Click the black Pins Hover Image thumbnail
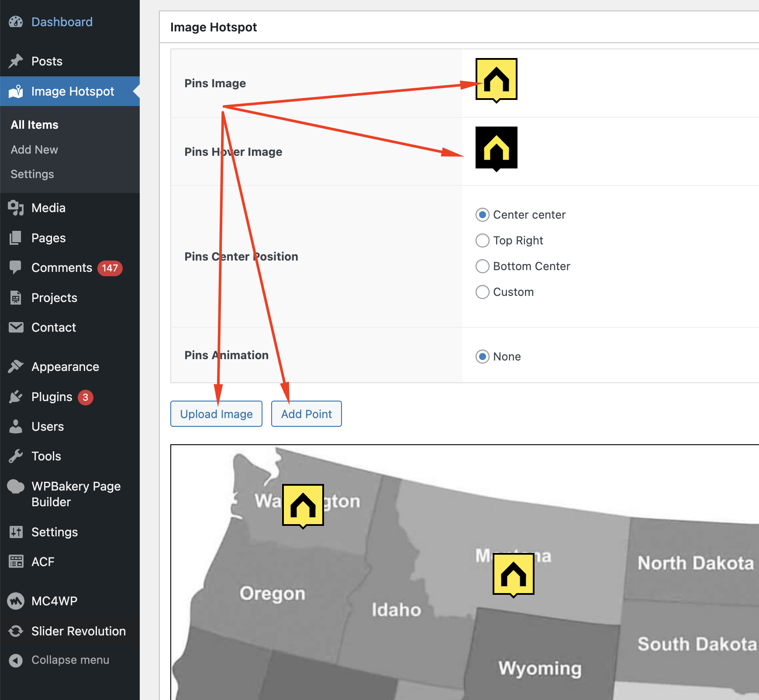This screenshot has height=700, width=759. (497, 148)
